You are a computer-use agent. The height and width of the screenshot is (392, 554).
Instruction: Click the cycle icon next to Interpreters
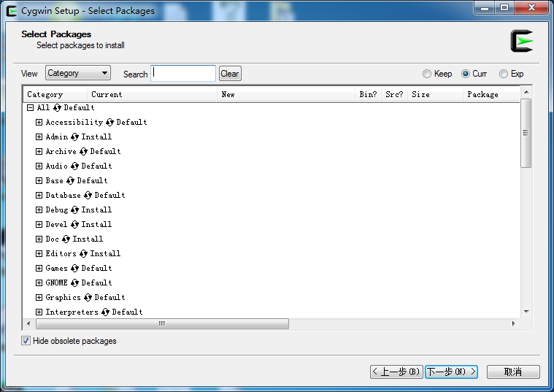[x=105, y=312]
